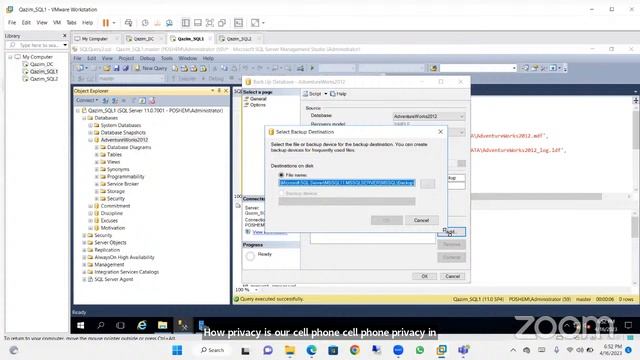Click New Query in SSMS toolbar
640x360 pixels.
click(151, 68)
